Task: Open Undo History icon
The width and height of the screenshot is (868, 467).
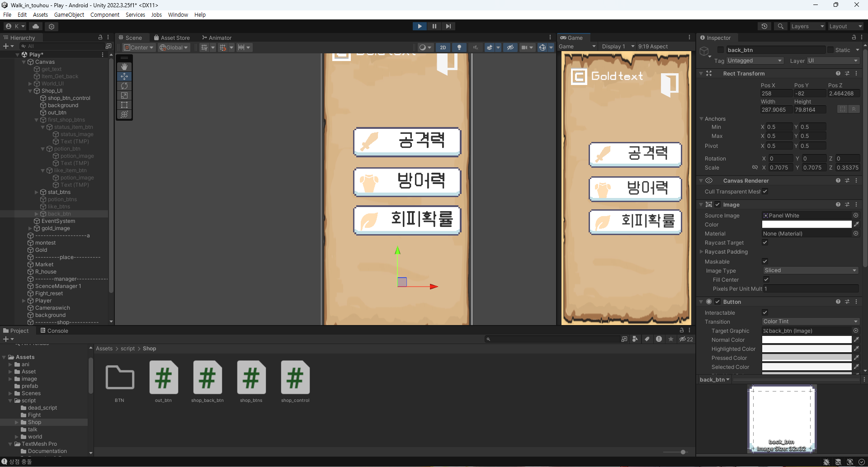Action: [764, 26]
